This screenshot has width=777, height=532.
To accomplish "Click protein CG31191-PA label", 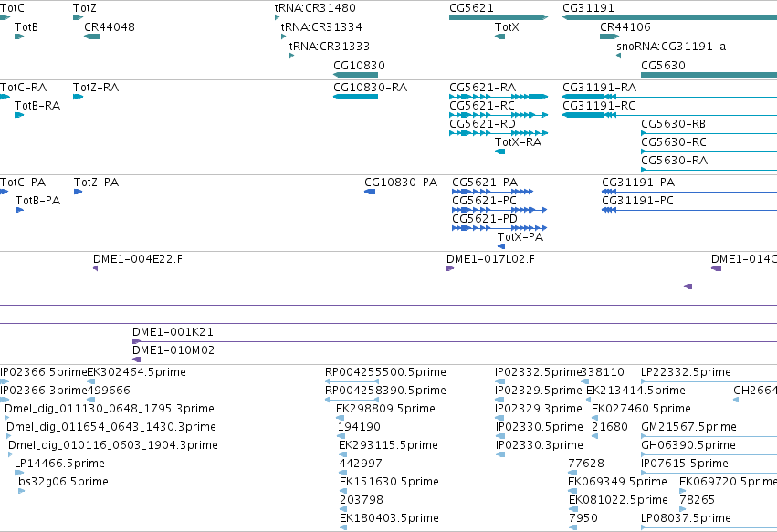I will (638, 183).
